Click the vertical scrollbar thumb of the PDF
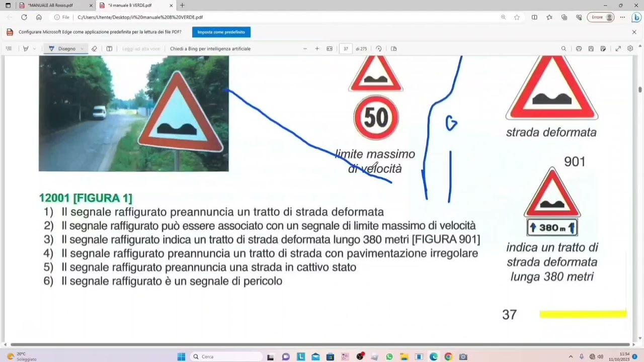 pos(640,89)
